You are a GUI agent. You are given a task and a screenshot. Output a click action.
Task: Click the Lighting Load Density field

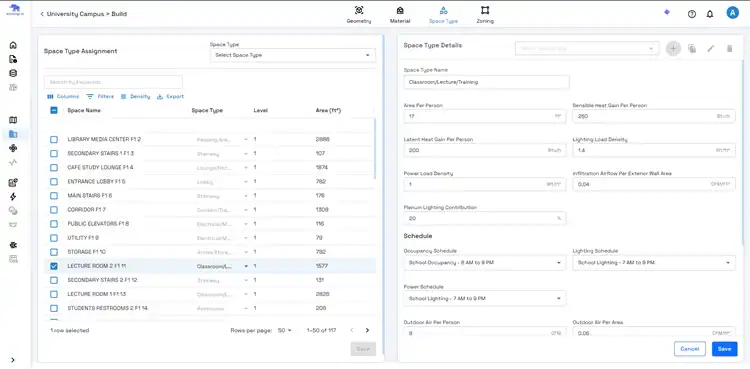point(654,150)
